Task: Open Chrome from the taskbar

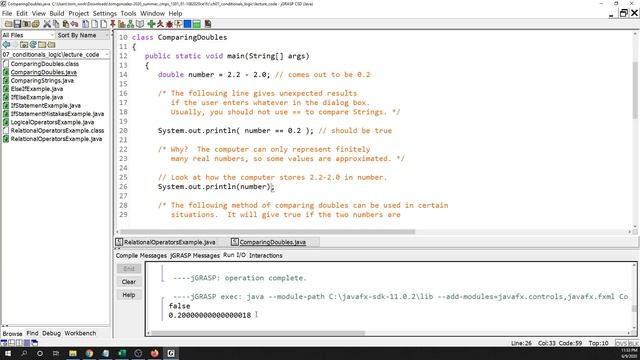Action: (x=89, y=353)
